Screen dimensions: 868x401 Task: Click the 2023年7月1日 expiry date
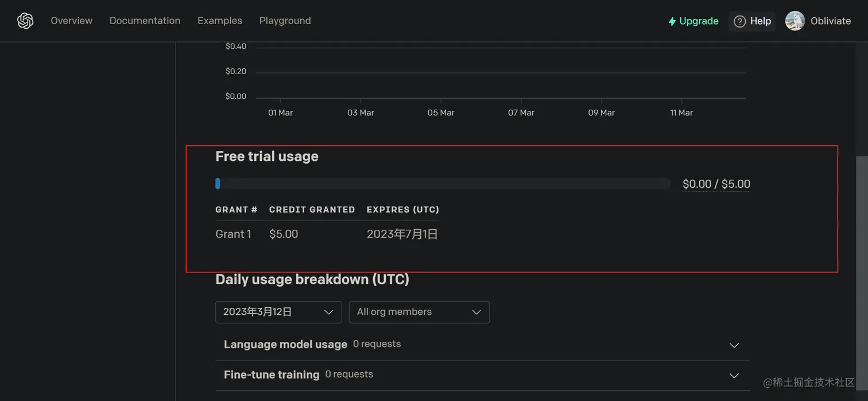tap(402, 234)
